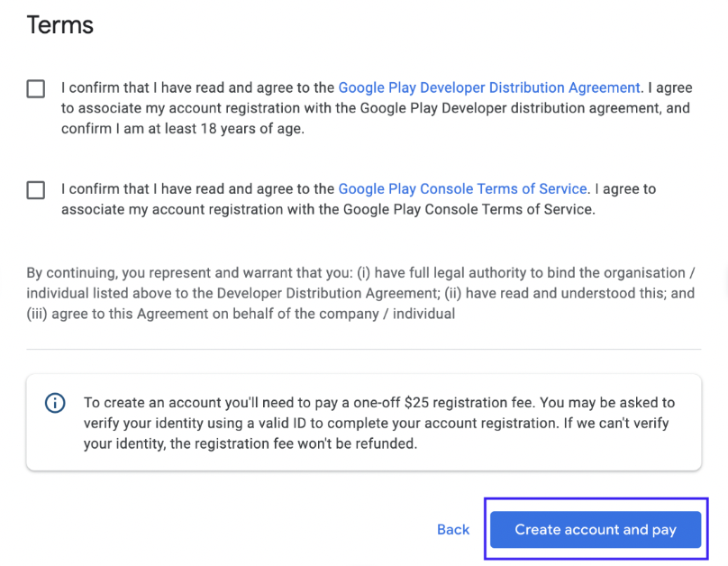Click the info circle icon

55,403
